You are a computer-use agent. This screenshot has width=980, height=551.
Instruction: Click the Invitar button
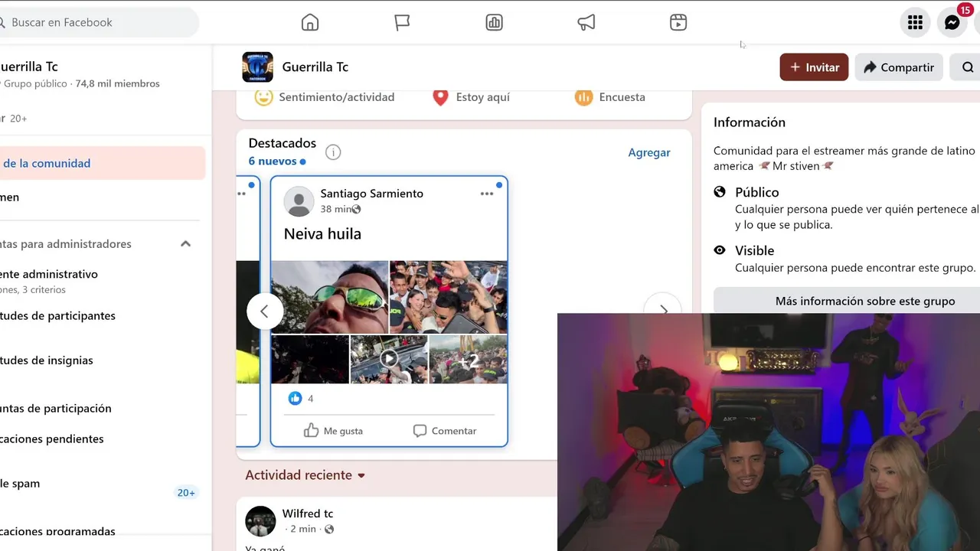point(814,67)
